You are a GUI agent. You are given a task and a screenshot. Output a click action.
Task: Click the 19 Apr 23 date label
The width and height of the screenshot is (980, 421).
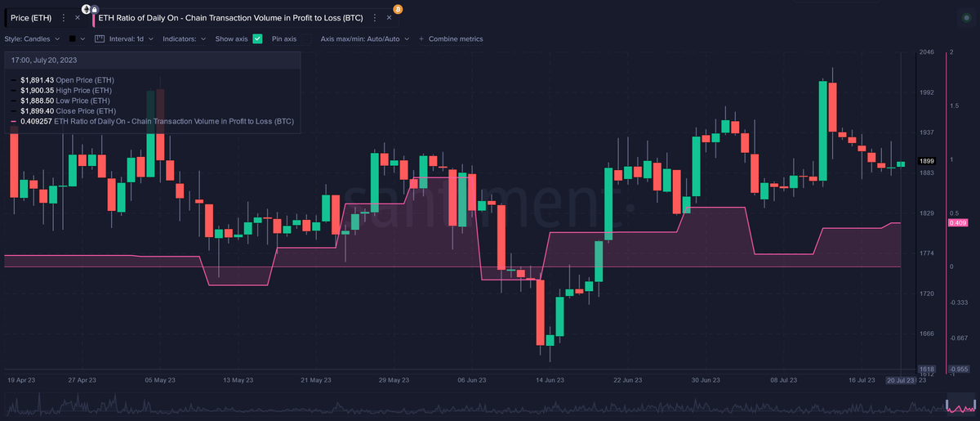[x=21, y=380]
